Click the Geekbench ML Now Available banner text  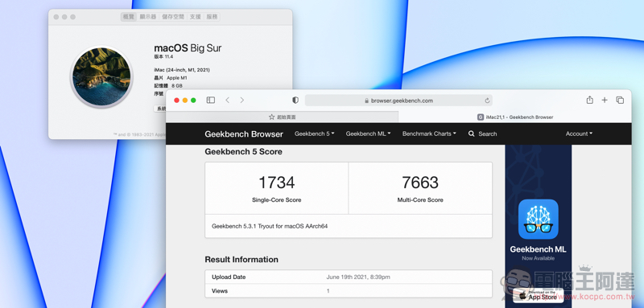(x=538, y=253)
